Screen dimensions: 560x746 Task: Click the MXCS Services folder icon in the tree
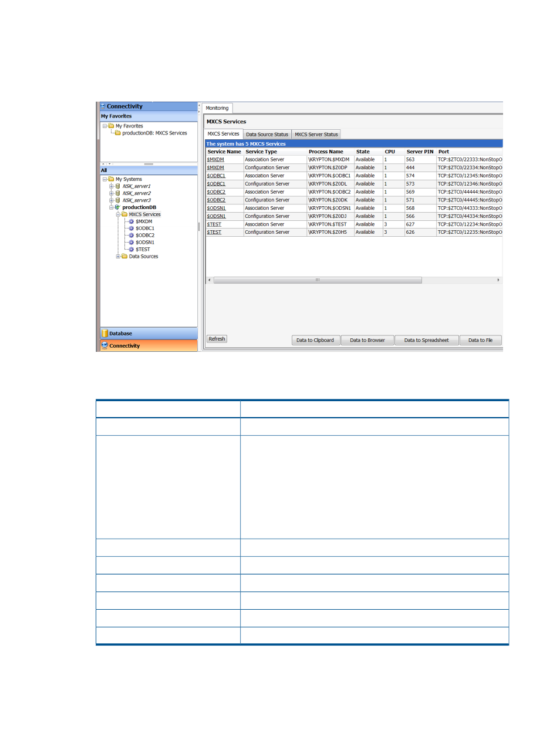[x=124, y=214]
